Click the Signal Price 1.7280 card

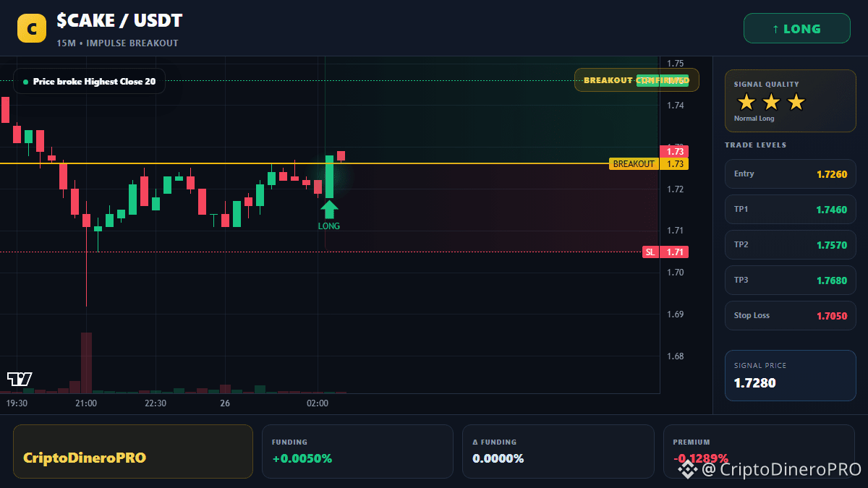coord(791,375)
